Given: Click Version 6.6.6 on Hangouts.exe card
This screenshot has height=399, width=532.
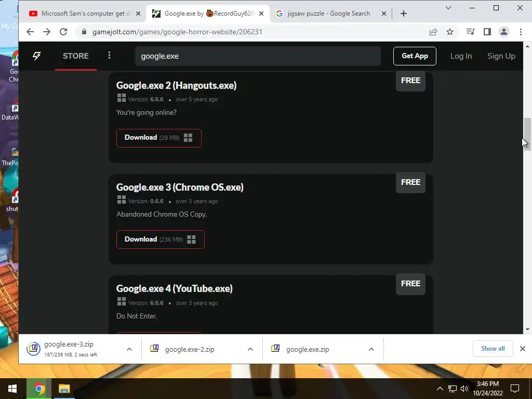Looking at the screenshot, I should coord(146,99).
